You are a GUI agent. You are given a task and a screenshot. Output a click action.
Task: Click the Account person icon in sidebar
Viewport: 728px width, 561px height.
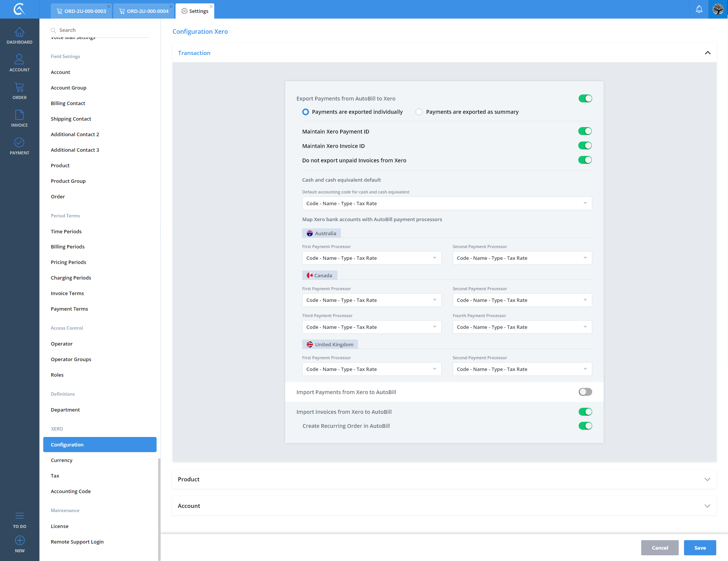(19, 60)
